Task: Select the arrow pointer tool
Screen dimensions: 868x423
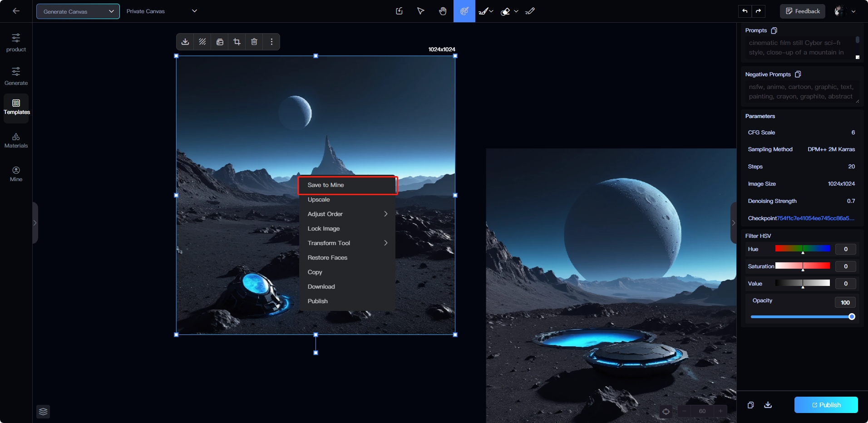Action: [421, 11]
